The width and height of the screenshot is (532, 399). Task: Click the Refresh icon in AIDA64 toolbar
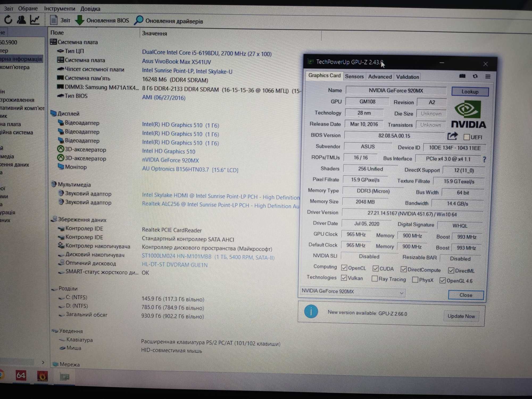(x=8, y=19)
